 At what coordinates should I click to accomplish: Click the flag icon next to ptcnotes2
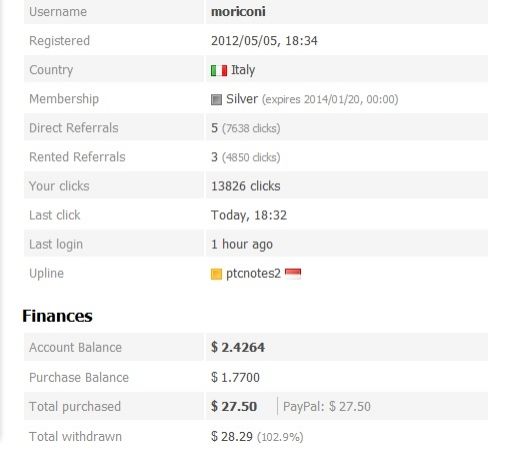pos(293,273)
